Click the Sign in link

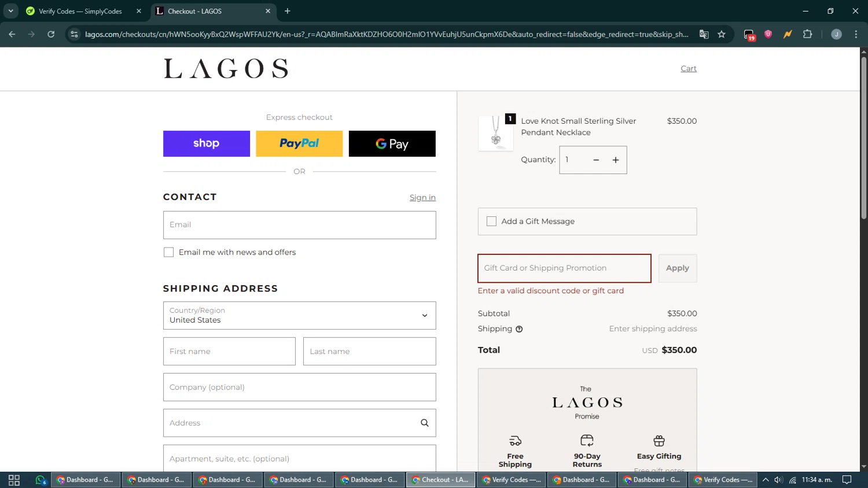pos(422,198)
